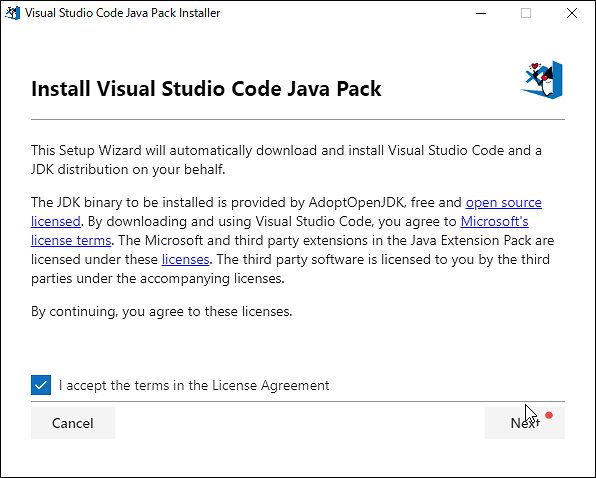This screenshot has height=478, width=596.
Task: Open the 'open source licensed' link
Action: [504, 203]
